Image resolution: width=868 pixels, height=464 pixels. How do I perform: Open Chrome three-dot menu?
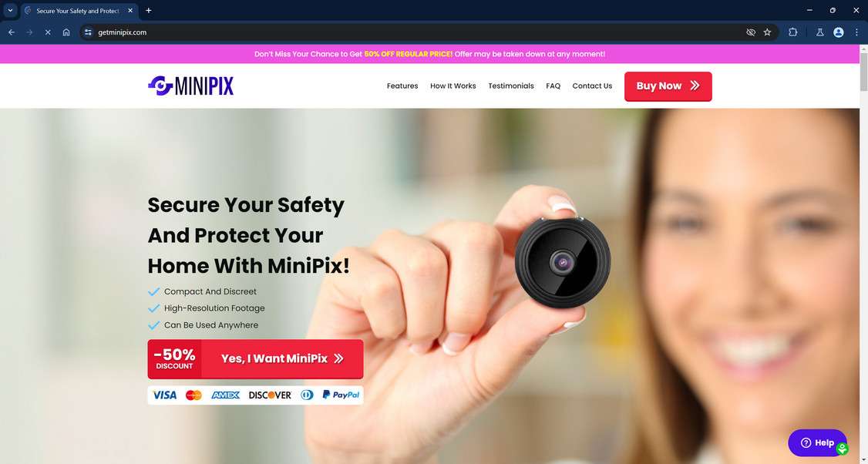coord(856,32)
